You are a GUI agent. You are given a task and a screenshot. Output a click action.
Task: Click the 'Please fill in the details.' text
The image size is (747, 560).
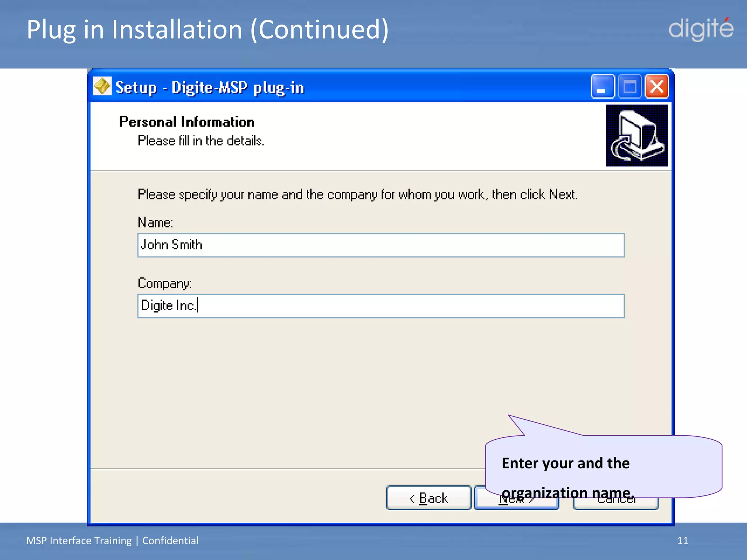[x=201, y=141]
